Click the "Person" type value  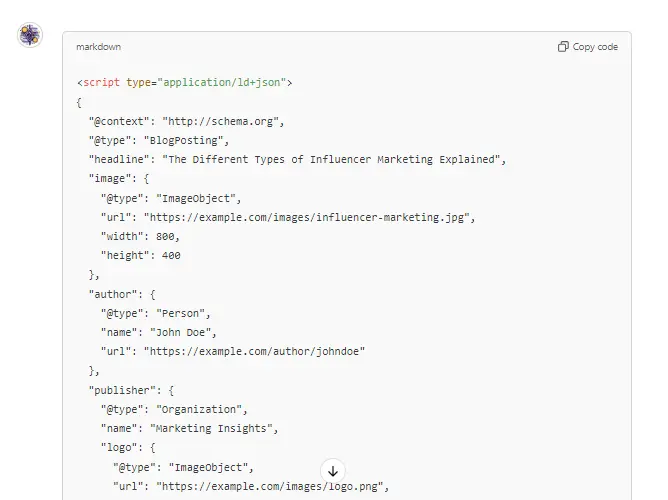pos(183,313)
